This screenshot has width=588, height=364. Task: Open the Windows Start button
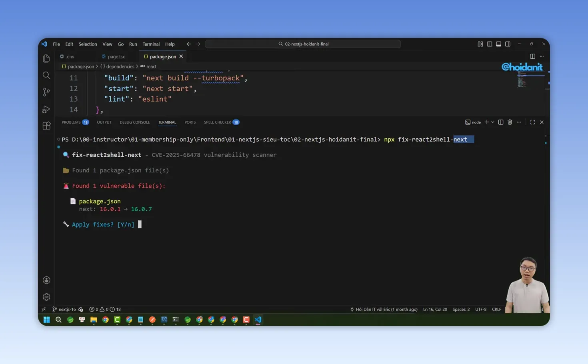(x=47, y=320)
